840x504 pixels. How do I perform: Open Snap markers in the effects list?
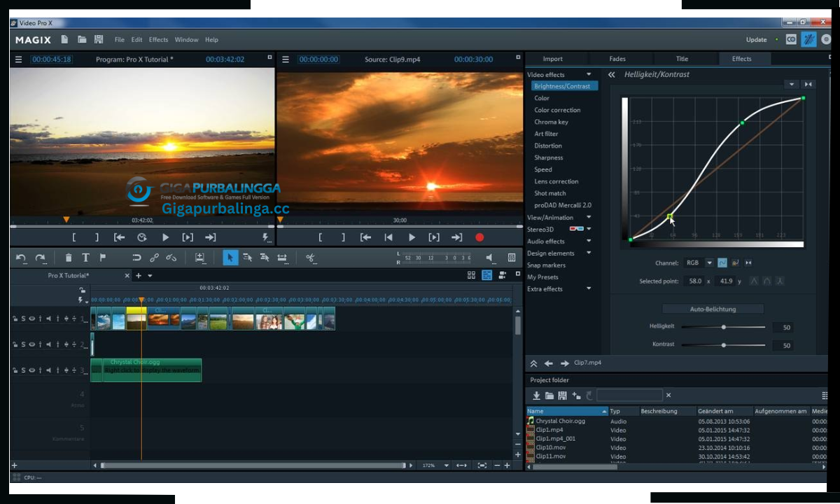coord(546,265)
